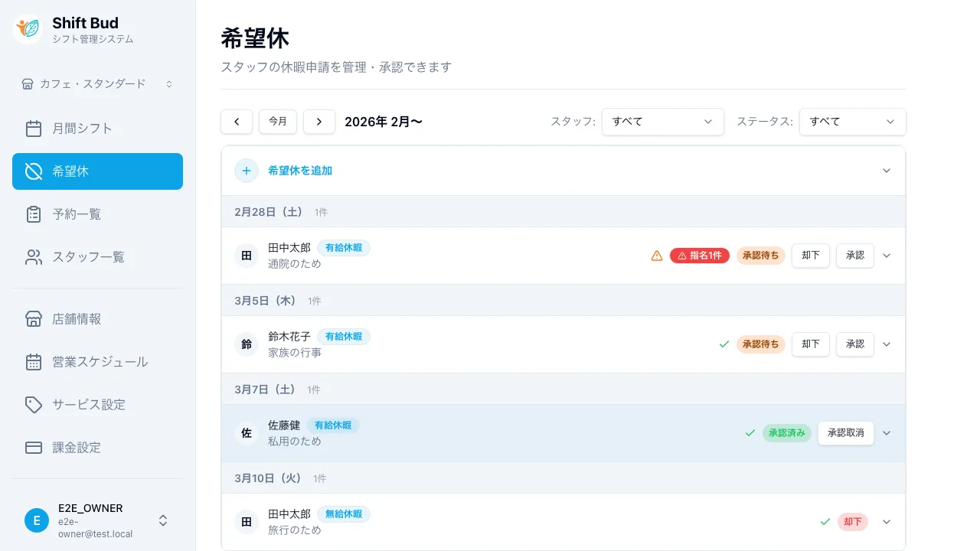Viewport: 980px width, 551px height.
Task: Click the E avatar for E2E_OWNER
Action: pos(37,520)
